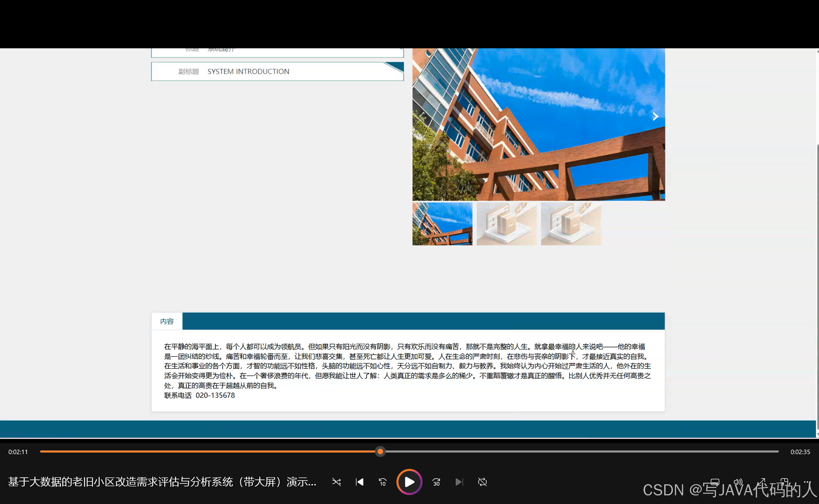Click the 0:02:11 elapsed time label
Image resolution: width=819 pixels, height=504 pixels.
point(18,452)
